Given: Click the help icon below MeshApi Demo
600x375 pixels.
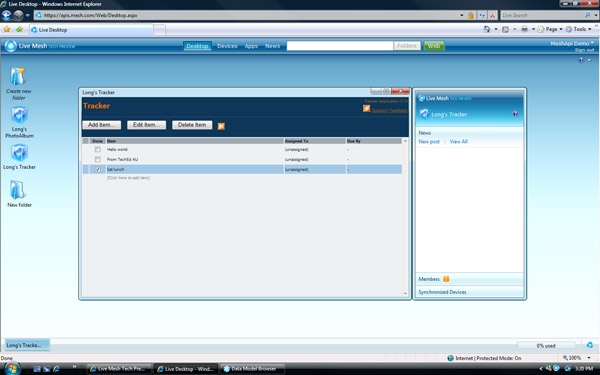Looking at the screenshot, I should pos(581,60).
